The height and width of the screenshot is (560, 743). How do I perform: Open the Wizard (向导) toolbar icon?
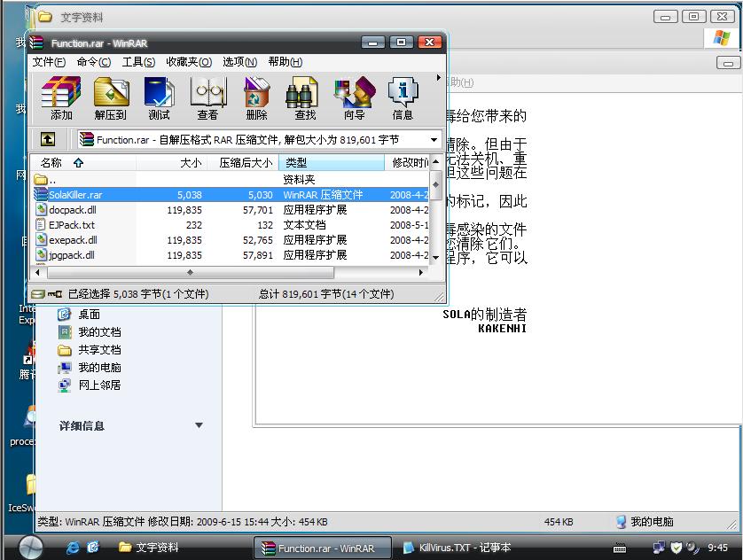(355, 98)
